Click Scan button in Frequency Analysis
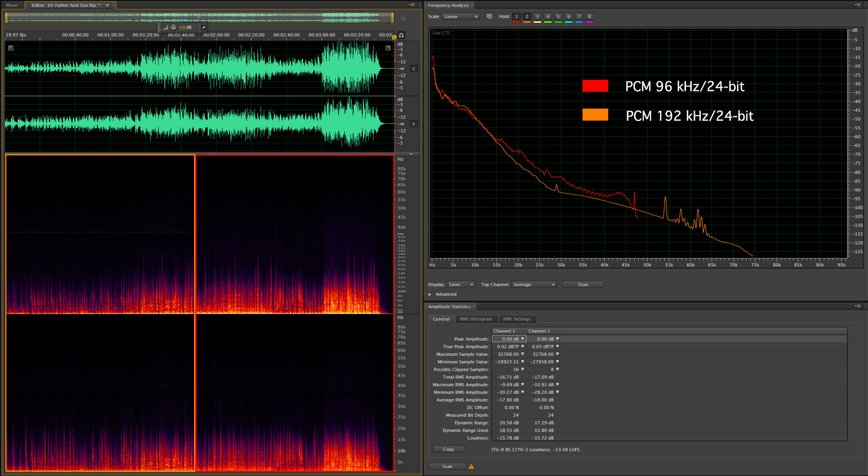The image size is (868, 476). (x=583, y=284)
